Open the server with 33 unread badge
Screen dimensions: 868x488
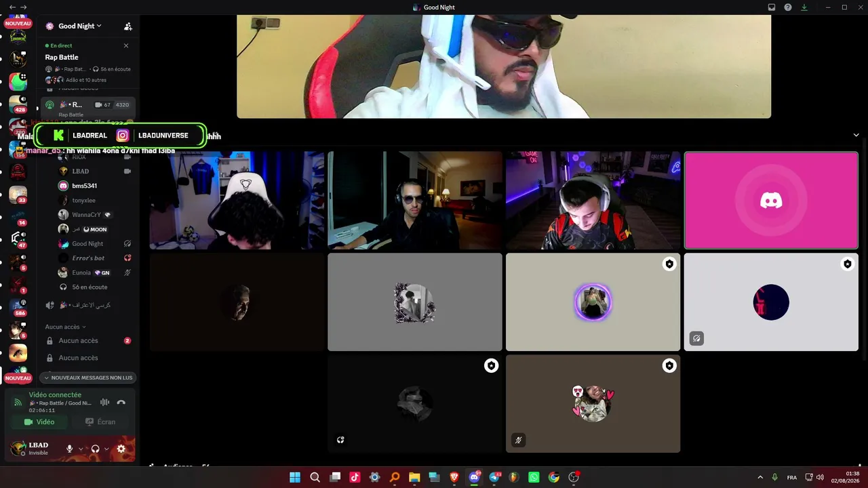pos(18,195)
